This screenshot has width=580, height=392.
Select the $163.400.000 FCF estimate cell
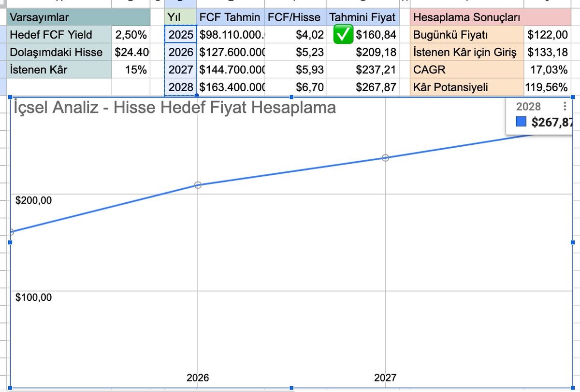tap(231, 87)
